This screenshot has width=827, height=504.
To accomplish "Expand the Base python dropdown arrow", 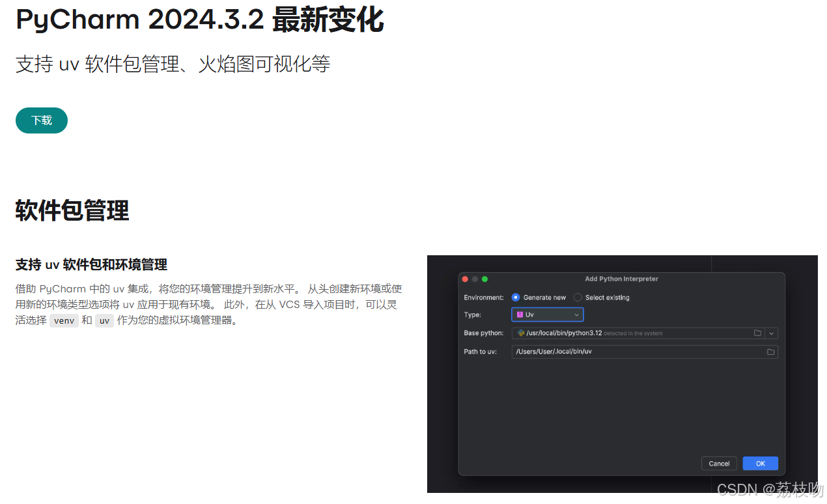I will click(x=772, y=333).
